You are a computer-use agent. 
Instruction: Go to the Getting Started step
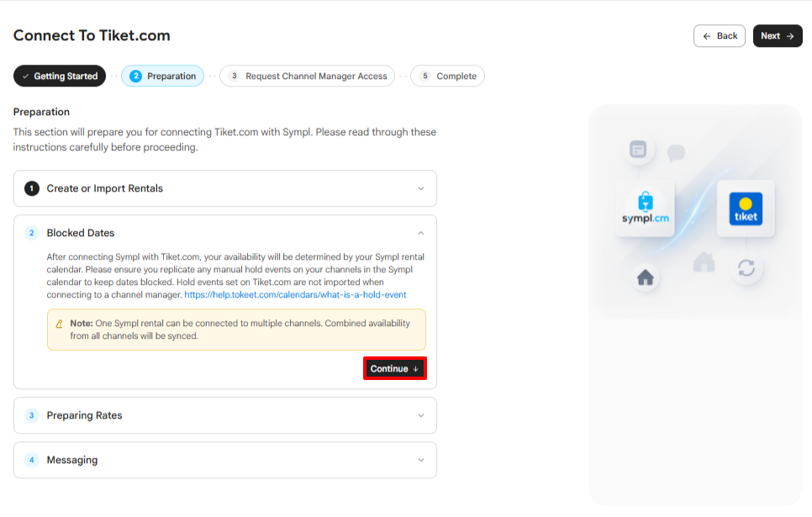[x=60, y=76]
